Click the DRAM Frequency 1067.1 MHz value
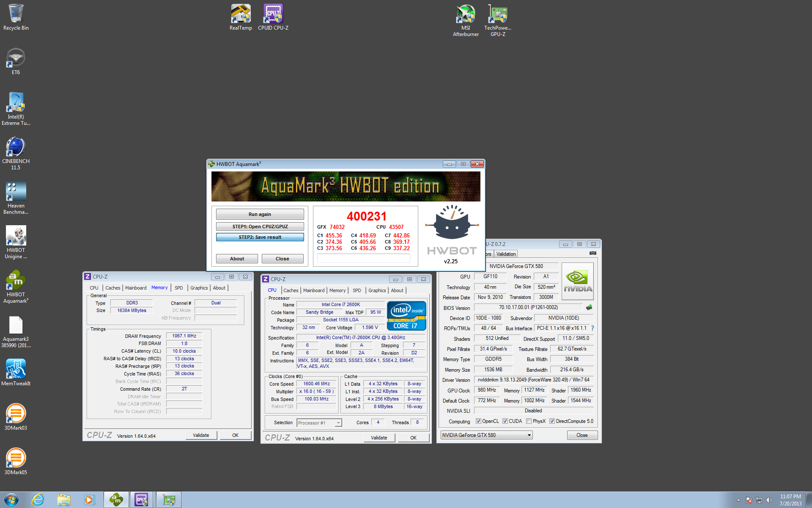Viewport: 812px width, 508px height. click(x=184, y=336)
